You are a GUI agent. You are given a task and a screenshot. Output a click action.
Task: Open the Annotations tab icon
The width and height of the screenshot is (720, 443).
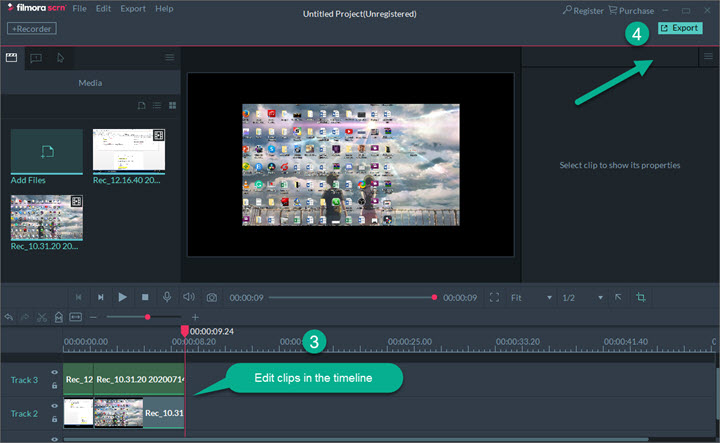click(36, 58)
